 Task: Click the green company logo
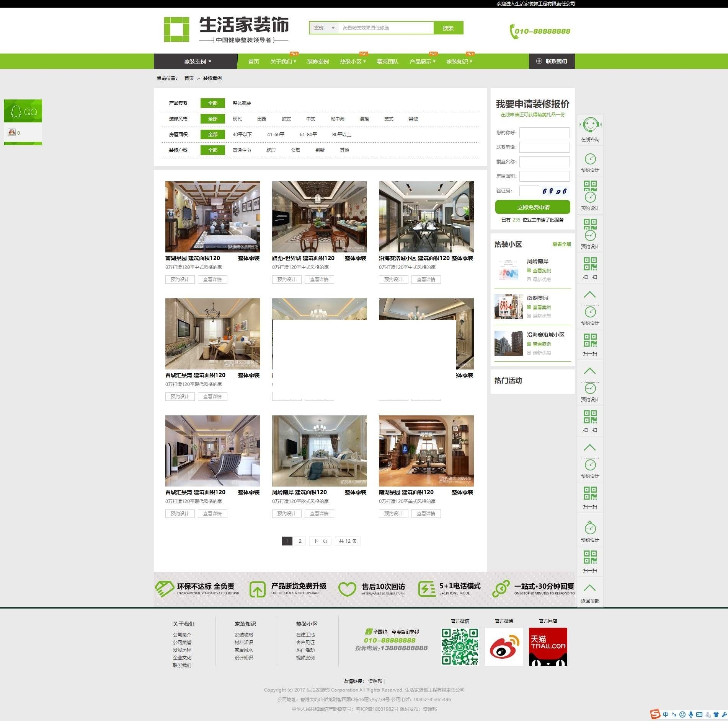(176, 29)
